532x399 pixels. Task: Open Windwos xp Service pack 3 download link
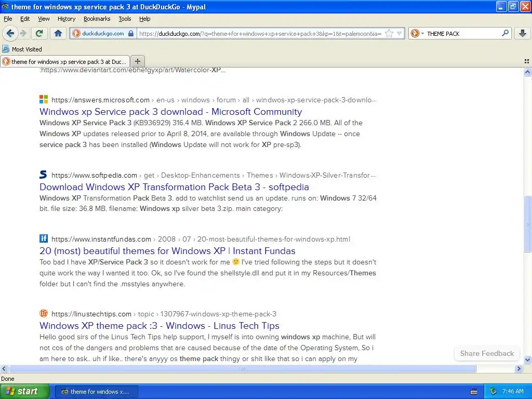[170, 112]
